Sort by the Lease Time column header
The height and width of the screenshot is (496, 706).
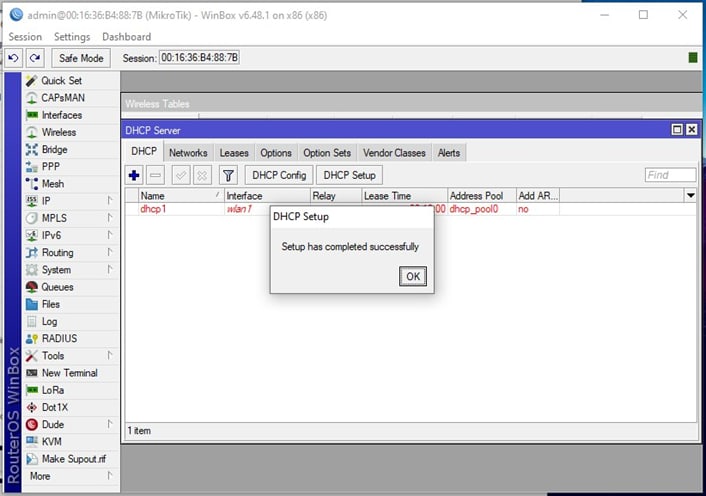pos(404,195)
